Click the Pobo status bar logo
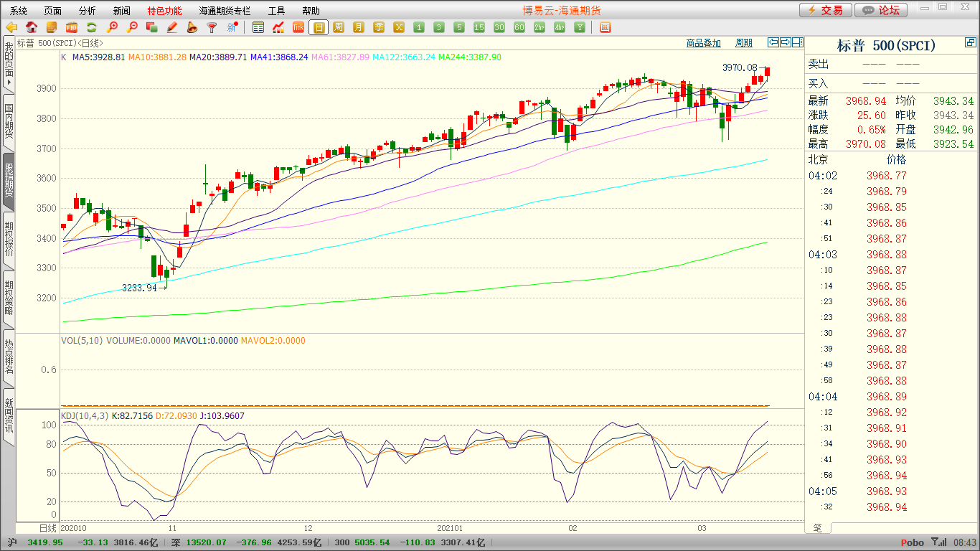980x551 pixels. (912, 543)
